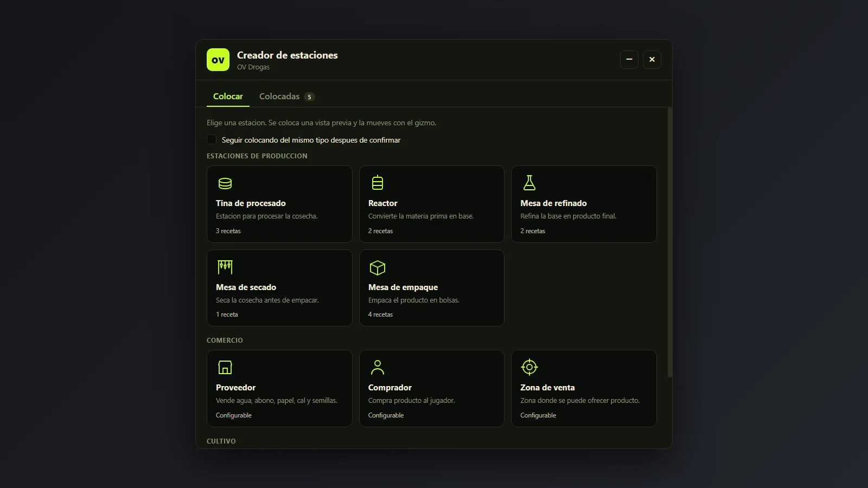Pick the Mesa de empaque title
868x488 pixels.
click(x=403, y=287)
